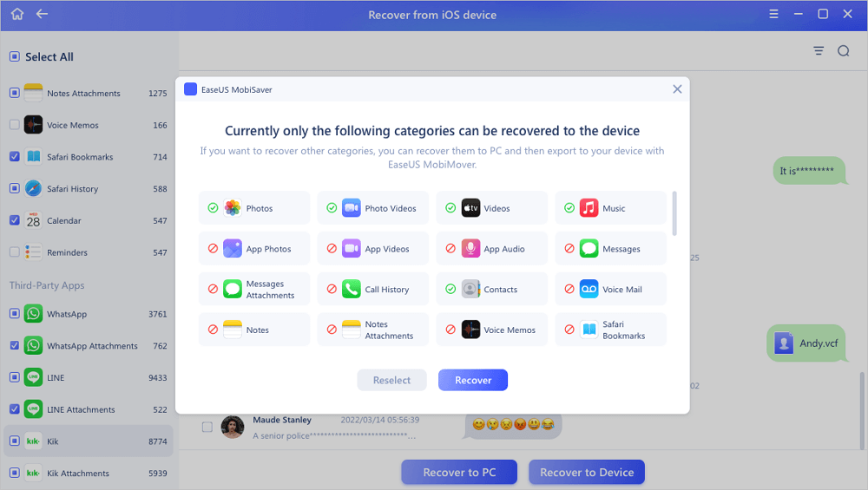Click the Kik app icon in sidebar
Screen dimensions: 868x490
pos(33,441)
